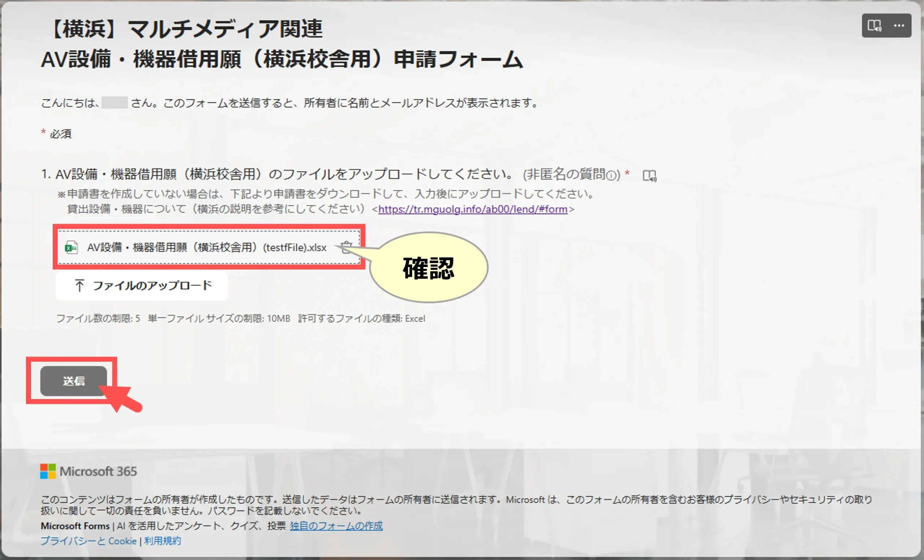Screen dimensions: 924x560
Task: Click the file limit info text
Action: (x=240, y=319)
